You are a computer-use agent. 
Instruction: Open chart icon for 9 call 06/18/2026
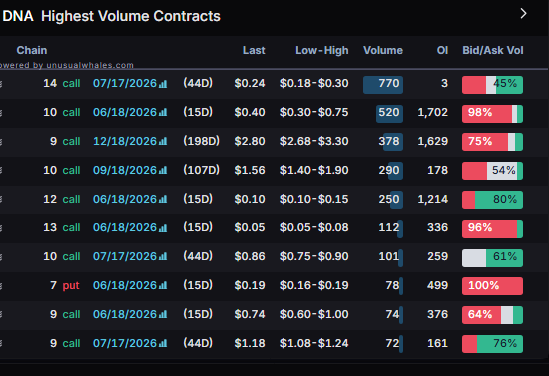tap(163, 315)
